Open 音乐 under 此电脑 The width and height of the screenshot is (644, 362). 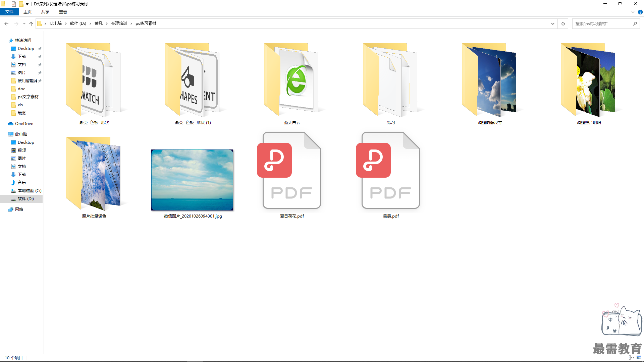click(x=22, y=183)
